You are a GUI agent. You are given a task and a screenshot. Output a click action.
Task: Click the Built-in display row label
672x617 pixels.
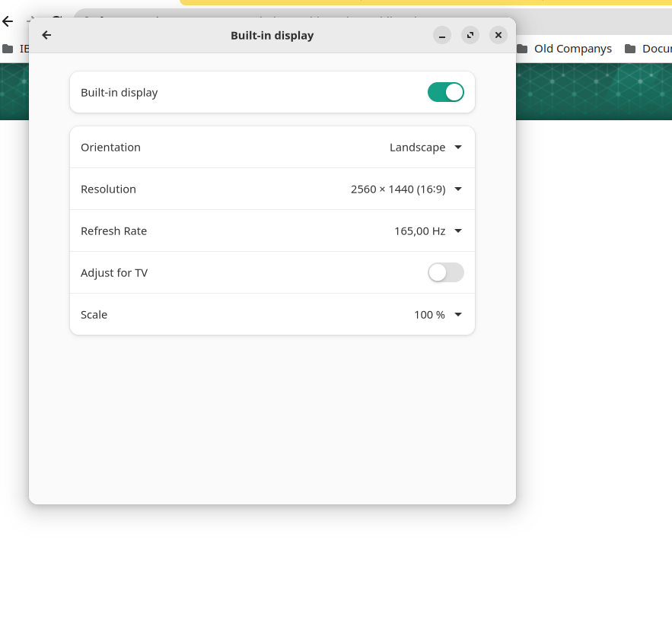coord(119,93)
